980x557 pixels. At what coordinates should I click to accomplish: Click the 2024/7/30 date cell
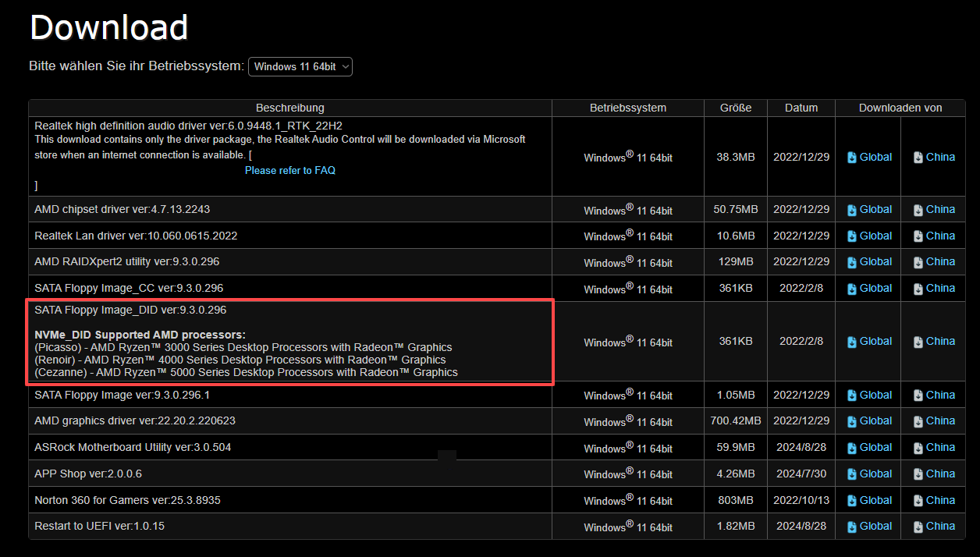[x=801, y=474]
